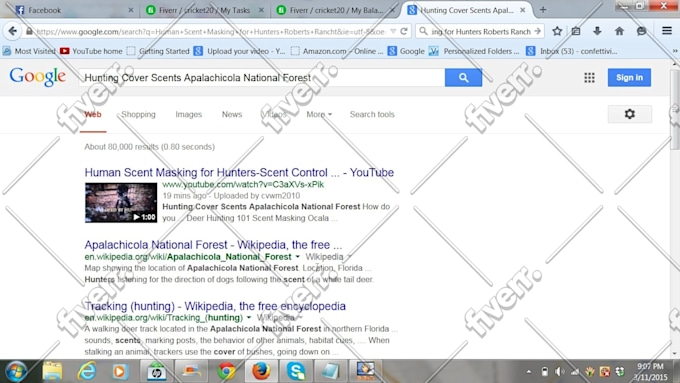This screenshot has height=383, width=680.
Task: Open Apalachicola National Forest Wikipedia result
Action: (x=213, y=245)
